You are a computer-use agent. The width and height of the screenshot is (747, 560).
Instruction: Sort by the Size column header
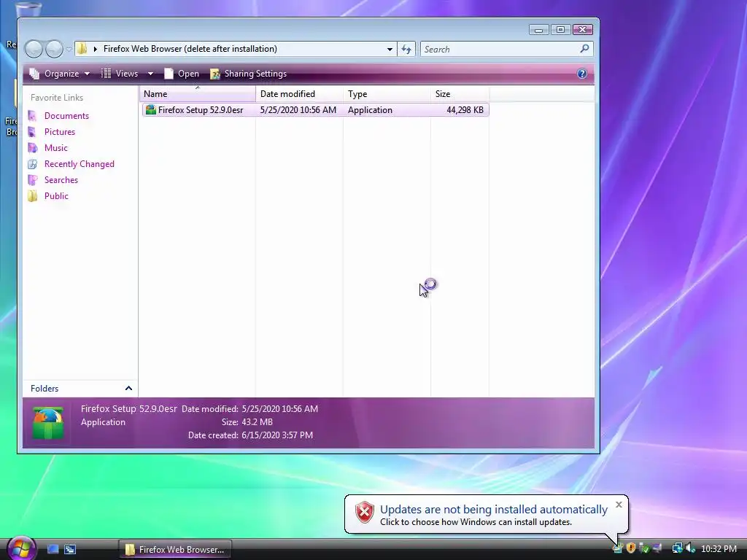coord(460,94)
